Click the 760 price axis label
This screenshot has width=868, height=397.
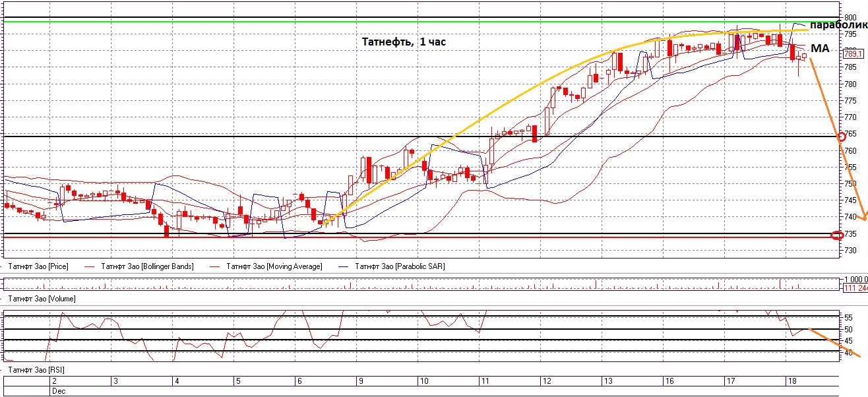pos(850,150)
